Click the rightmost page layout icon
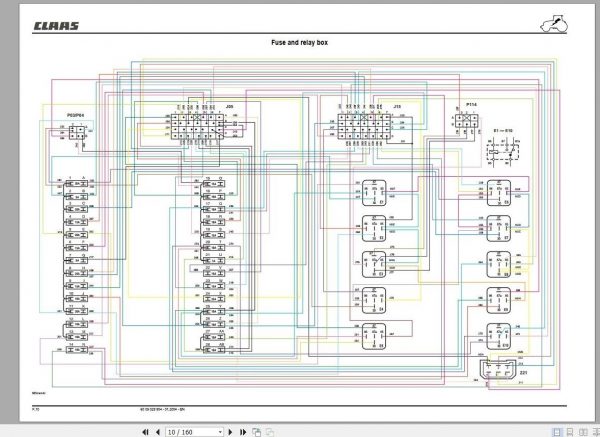600x437 pixels. click(596, 432)
